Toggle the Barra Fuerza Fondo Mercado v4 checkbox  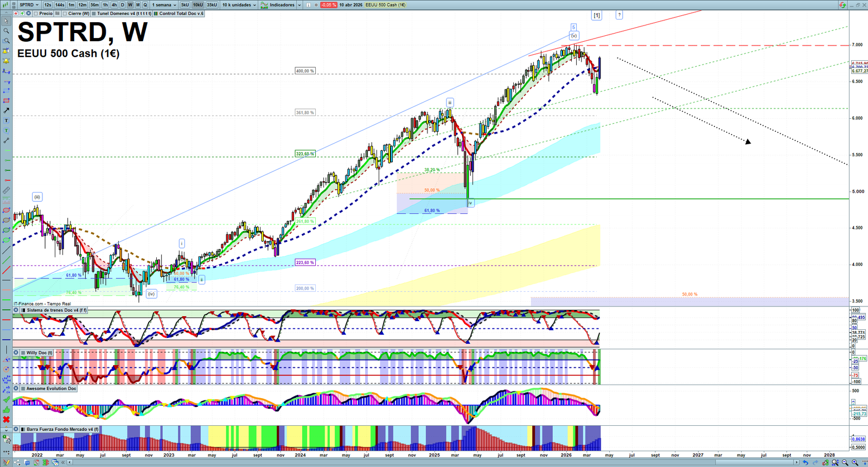(x=23, y=429)
